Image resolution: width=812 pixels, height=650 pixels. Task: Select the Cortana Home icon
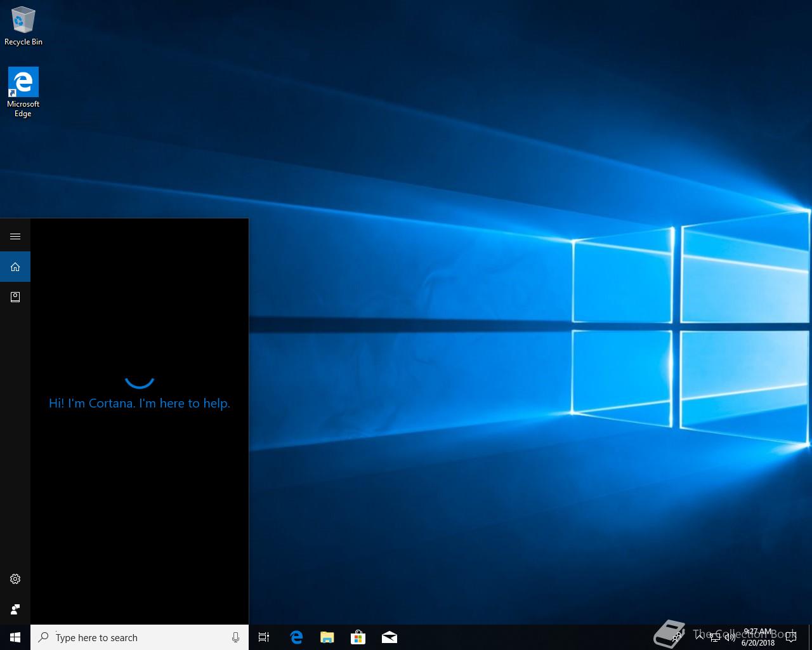click(15, 267)
